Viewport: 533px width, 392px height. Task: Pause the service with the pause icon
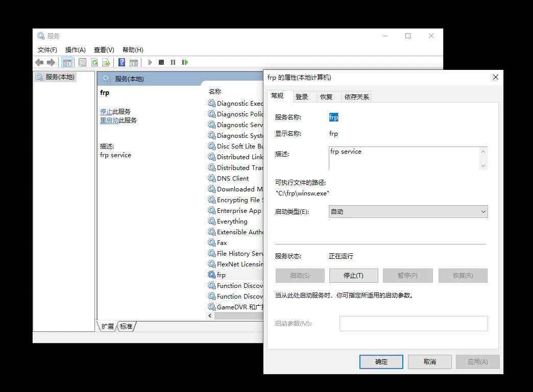pyautogui.click(x=173, y=62)
